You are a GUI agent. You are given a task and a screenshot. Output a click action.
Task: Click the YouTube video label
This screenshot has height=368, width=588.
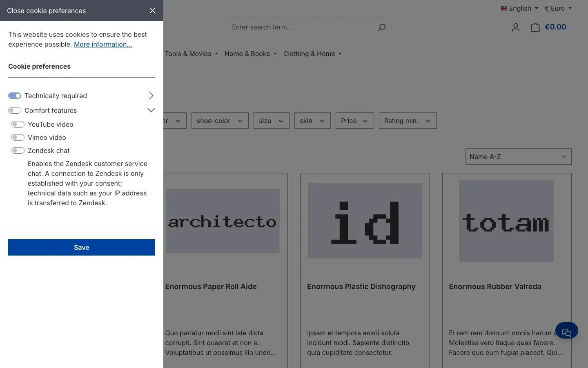point(51,124)
